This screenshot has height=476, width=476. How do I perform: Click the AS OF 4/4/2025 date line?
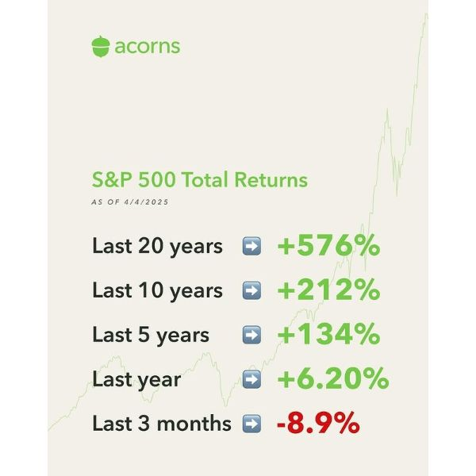pos(130,202)
